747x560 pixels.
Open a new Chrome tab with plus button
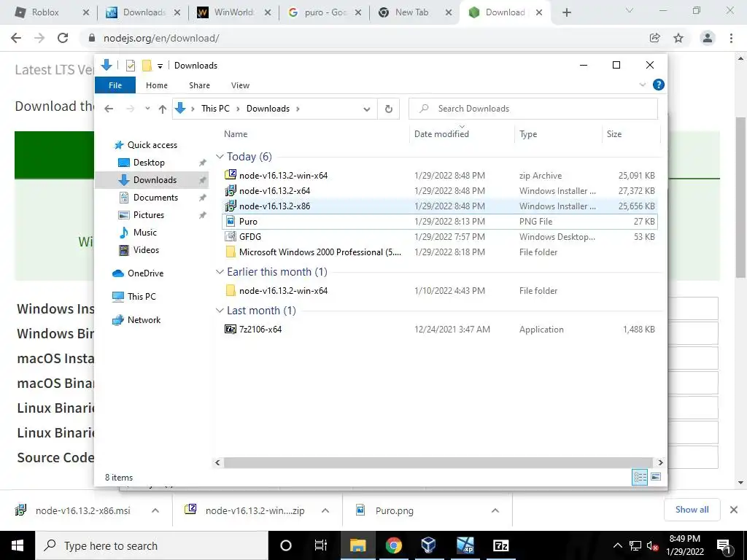566,13
